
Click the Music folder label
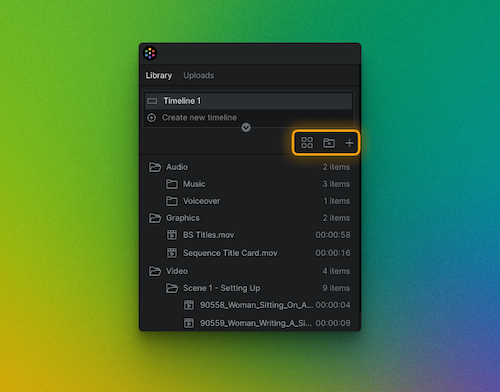coord(194,184)
